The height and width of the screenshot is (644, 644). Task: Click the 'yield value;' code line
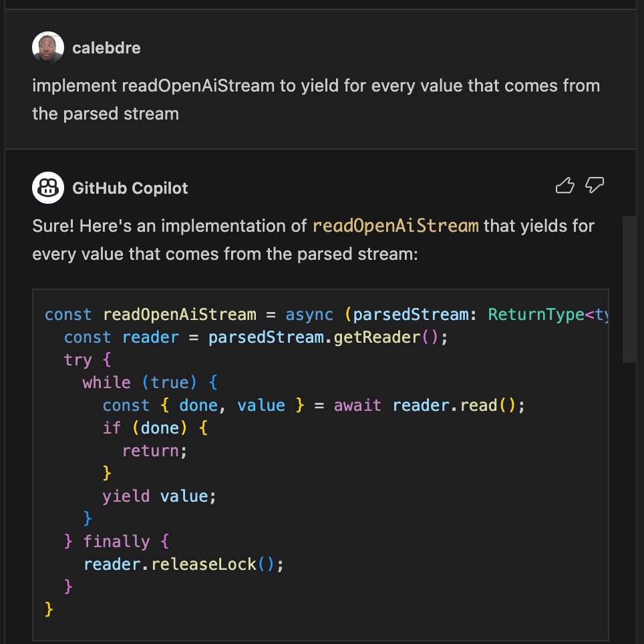pos(159,496)
